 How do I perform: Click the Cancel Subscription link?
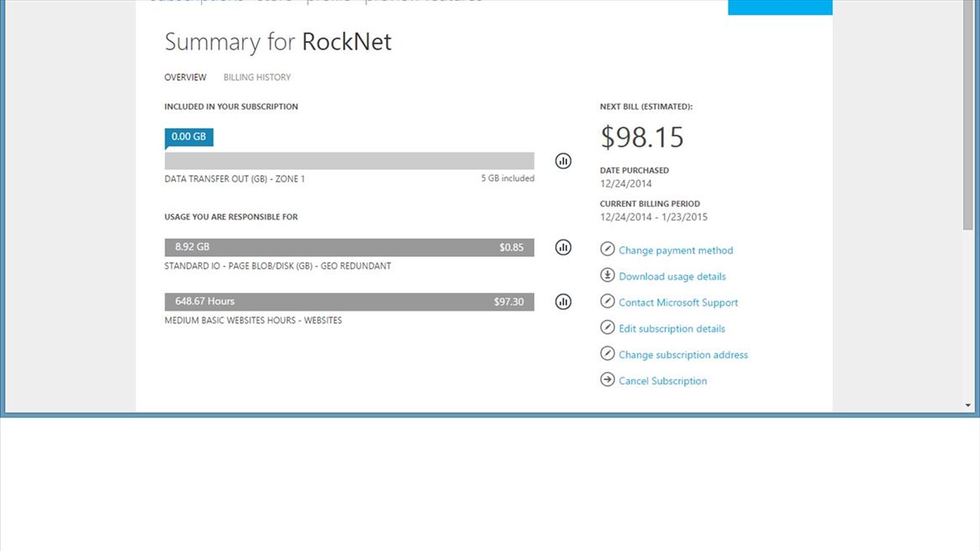pyautogui.click(x=663, y=381)
